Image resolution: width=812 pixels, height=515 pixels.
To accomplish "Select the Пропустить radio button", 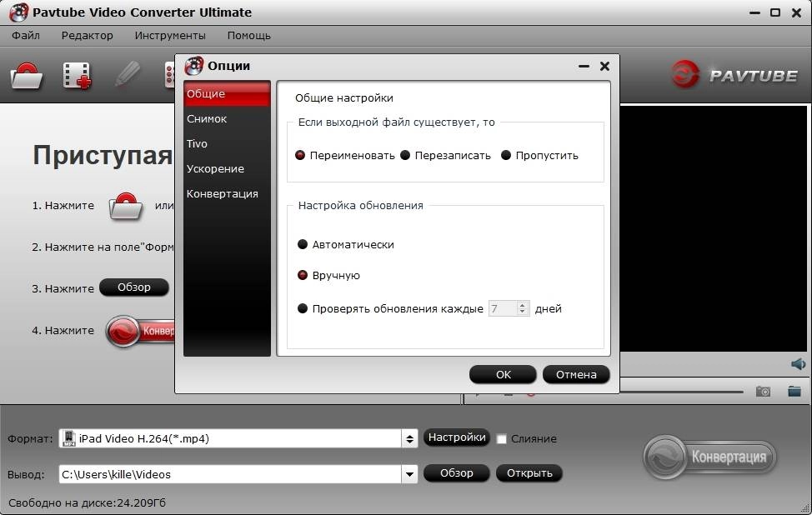I will [506, 155].
